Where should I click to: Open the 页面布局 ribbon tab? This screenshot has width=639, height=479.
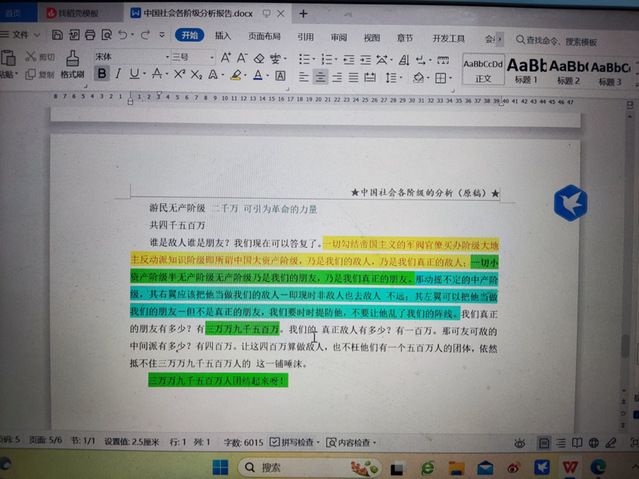tap(264, 37)
